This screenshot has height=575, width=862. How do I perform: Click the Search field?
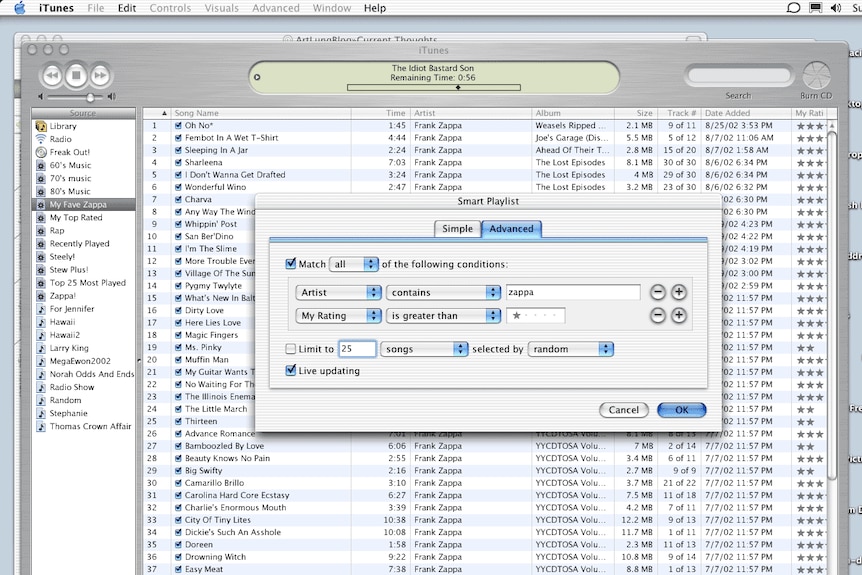(x=738, y=75)
